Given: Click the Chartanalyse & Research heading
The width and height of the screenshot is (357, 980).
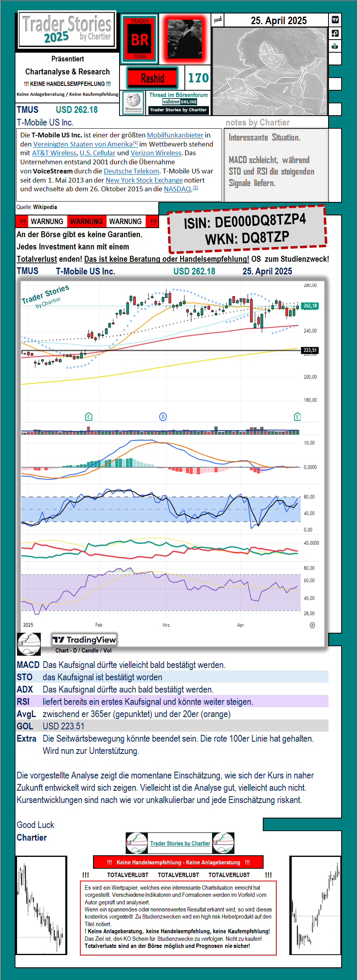Looking at the screenshot, I should (68, 72).
